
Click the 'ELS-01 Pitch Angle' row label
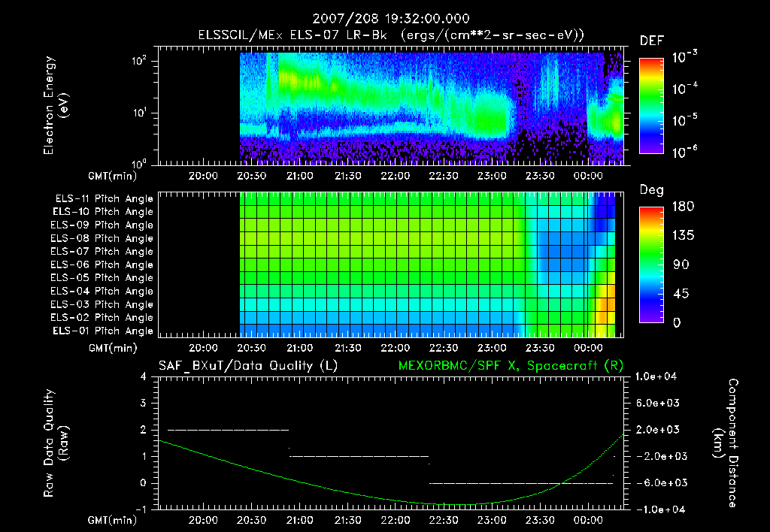pos(102,331)
